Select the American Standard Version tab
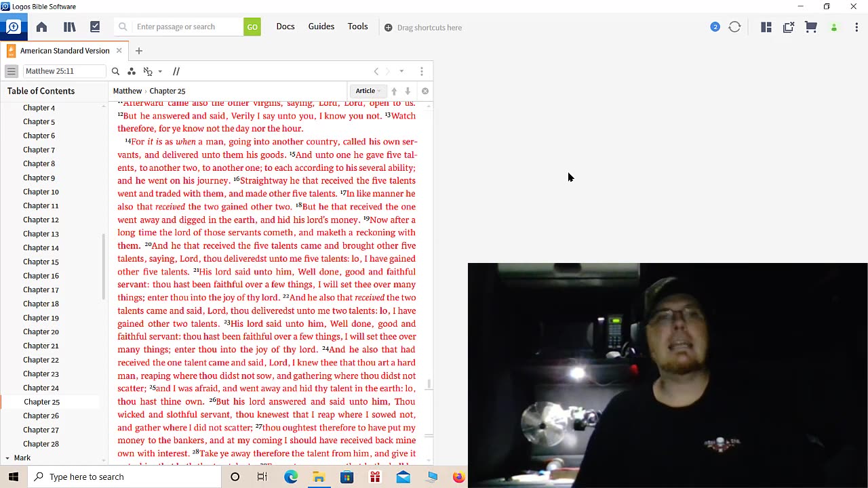 click(64, 51)
